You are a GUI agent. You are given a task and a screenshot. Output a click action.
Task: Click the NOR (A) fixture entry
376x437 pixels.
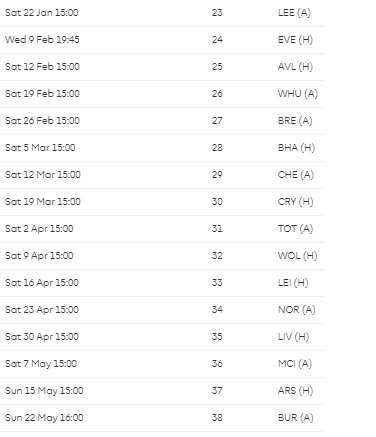point(297,310)
